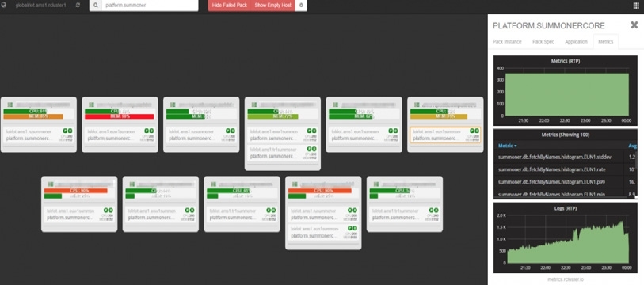Click green status icons on the highlighted orange-bordered pack
This screenshot has height=285, width=644.
click(x=474, y=131)
